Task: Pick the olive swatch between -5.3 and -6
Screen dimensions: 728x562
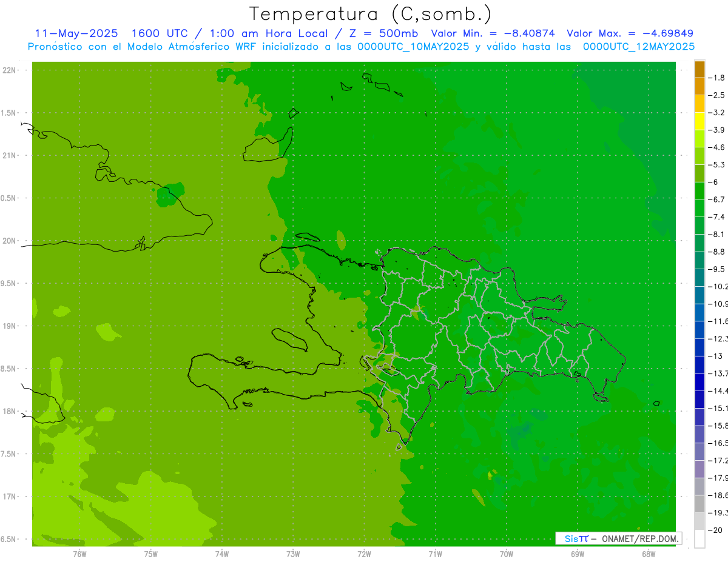Action: pos(699,173)
